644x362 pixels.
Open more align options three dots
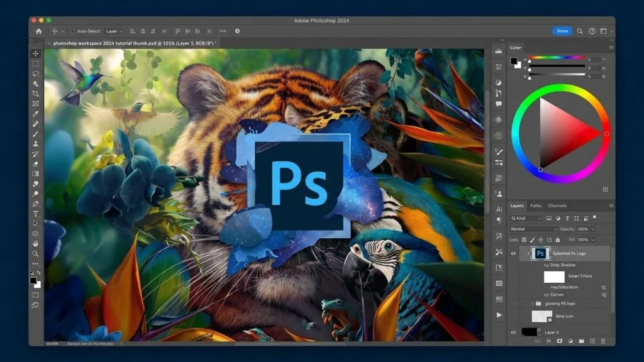click(x=223, y=31)
